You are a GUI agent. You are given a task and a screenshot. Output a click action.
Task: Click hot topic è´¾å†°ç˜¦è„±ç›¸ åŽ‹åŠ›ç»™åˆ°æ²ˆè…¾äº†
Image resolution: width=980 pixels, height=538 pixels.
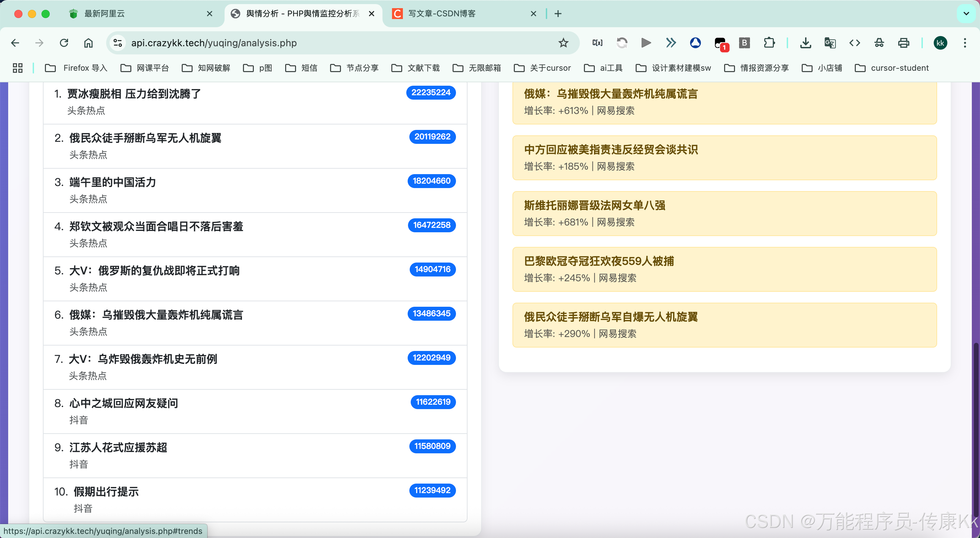click(134, 94)
